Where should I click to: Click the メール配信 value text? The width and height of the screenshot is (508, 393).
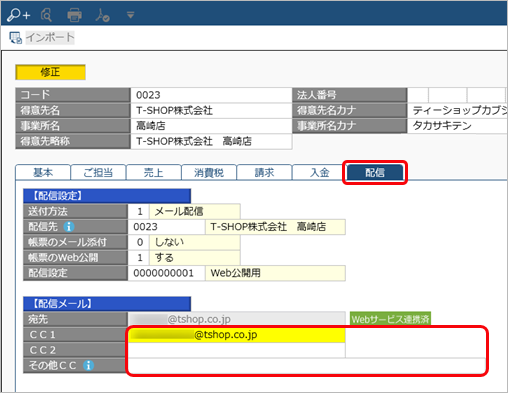coord(179,211)
